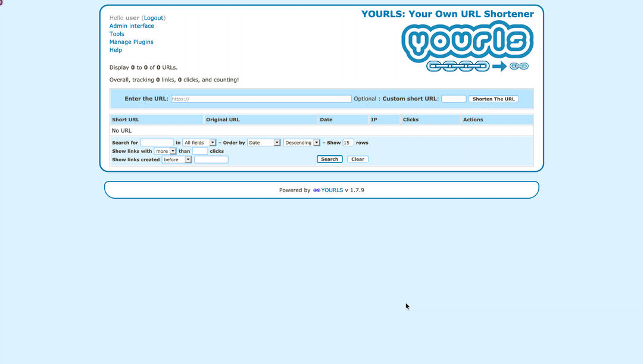
Task: Click the Search button
Action: pyautogui.click(x=329, y=159)
